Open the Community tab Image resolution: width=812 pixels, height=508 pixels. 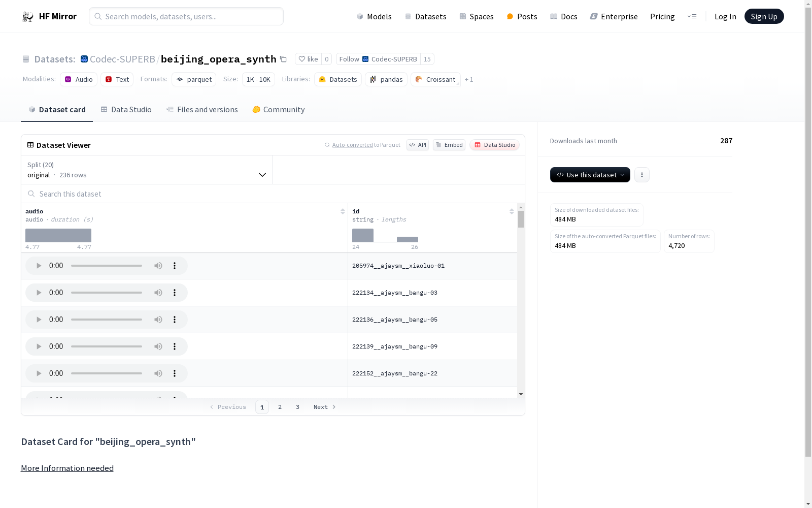(279, 110)
